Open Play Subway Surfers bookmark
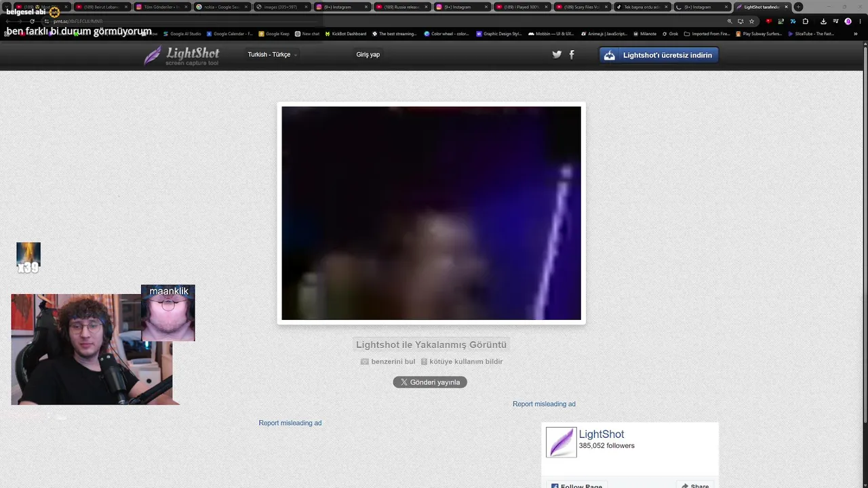The height and width of the screenshot is (488, 868). tap(759, 34)
